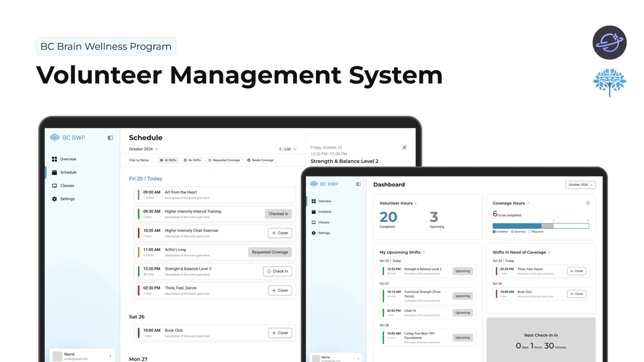This screenshot has width=644, height=362.
Task: Close the Strength & Balance detail panel
Action: (x=404, y=148)
